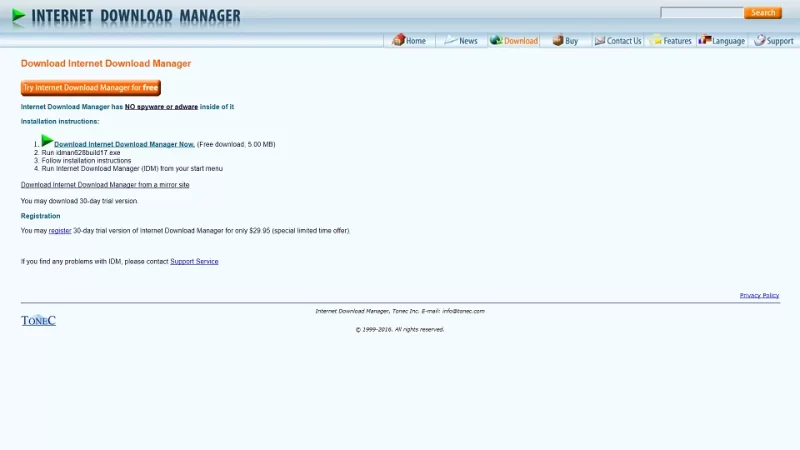
Task: Click the Home house icon in navigation
Action: (398, 40)
